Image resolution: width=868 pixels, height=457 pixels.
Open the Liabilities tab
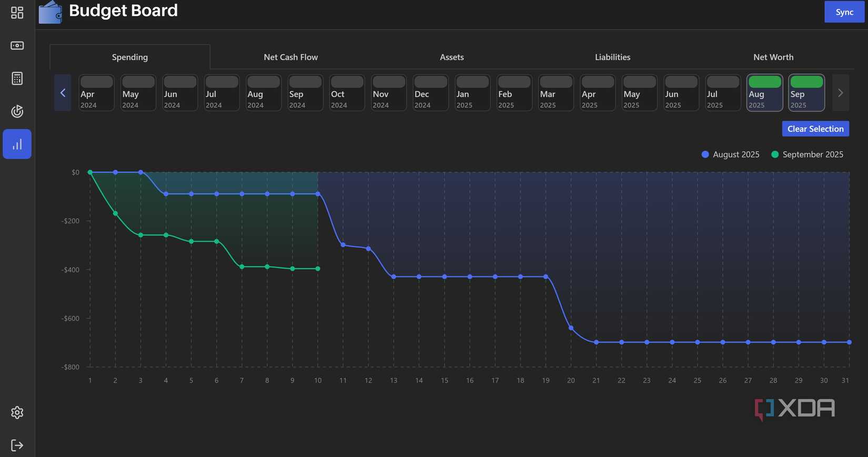coord(613,57)
